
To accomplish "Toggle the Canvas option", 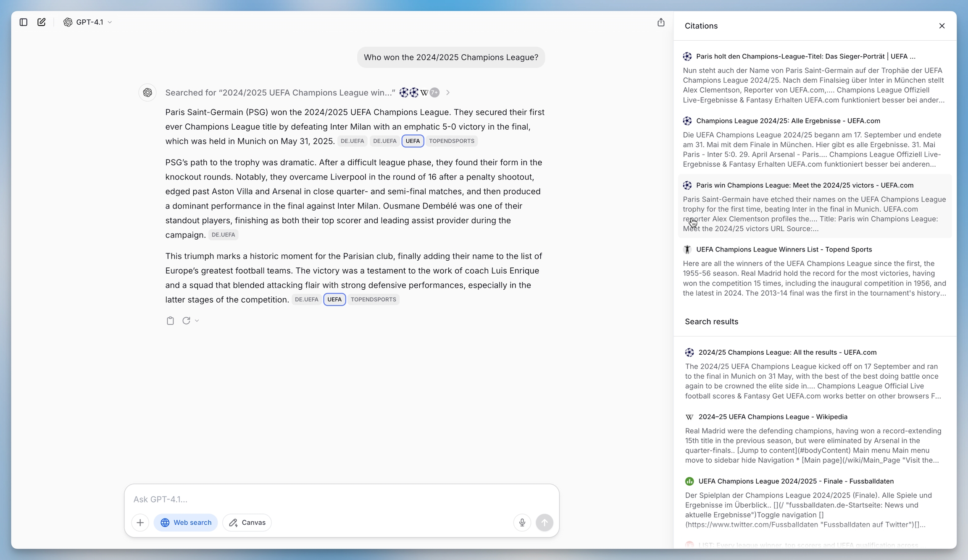I will tap(247, 523).
